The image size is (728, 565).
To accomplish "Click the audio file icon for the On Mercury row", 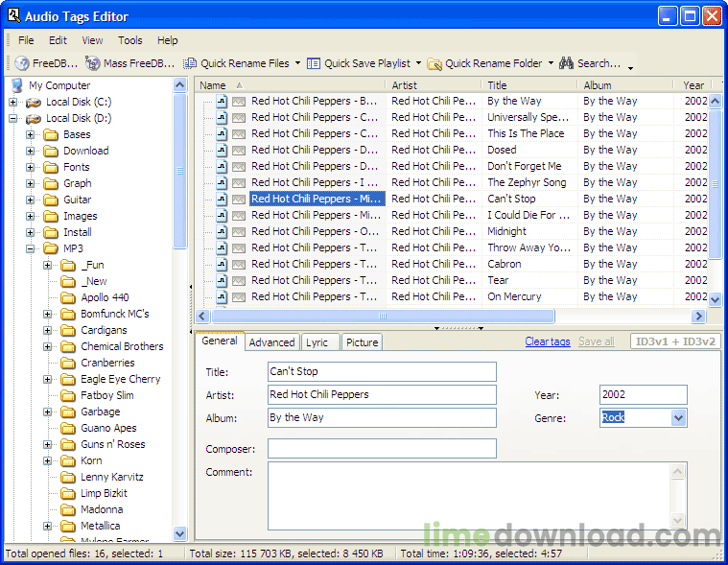I will coord(222,296).
